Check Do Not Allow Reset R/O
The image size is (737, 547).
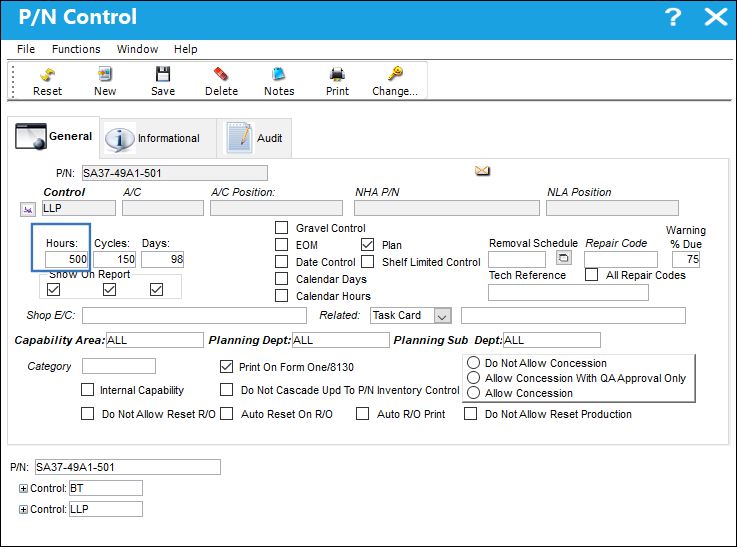coord(87,414)
